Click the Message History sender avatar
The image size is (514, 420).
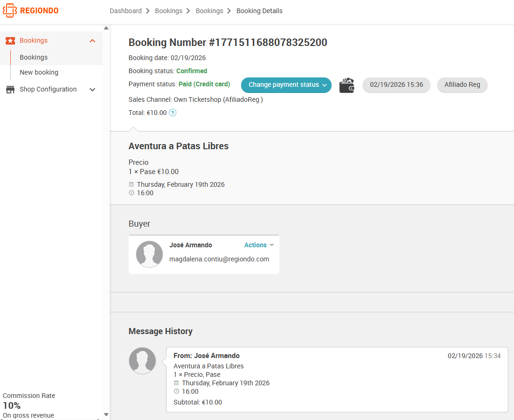pos(142,360)
